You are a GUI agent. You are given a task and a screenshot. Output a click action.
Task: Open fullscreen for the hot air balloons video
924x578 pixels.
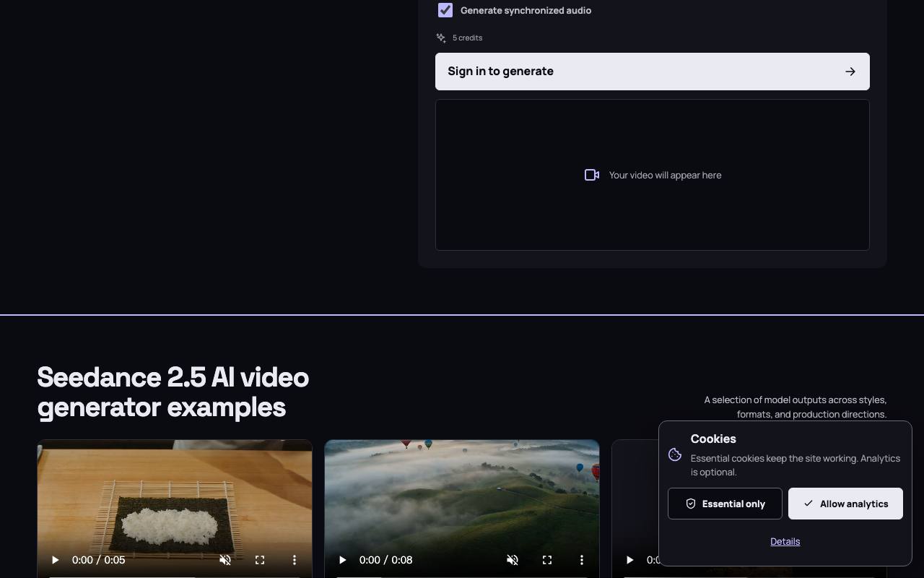[x=547, y=560]
